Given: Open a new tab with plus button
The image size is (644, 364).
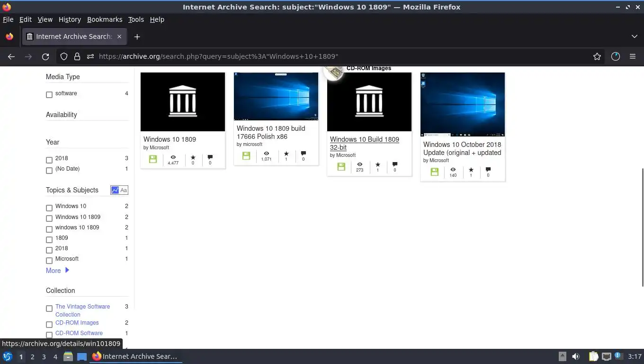Looking at the screenshot, I should point(137,36).
